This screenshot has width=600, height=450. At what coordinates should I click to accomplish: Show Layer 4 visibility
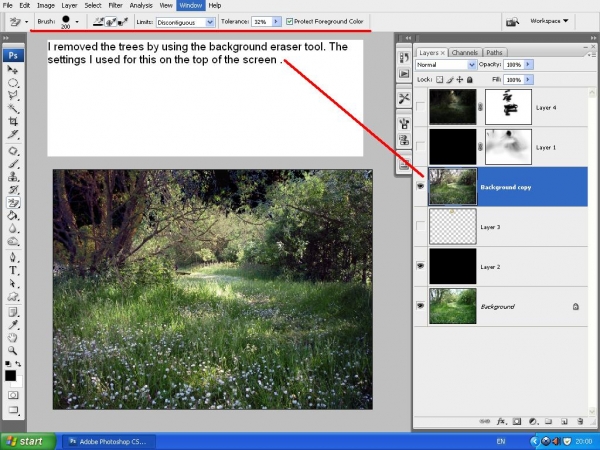click(x=420, y=107)
